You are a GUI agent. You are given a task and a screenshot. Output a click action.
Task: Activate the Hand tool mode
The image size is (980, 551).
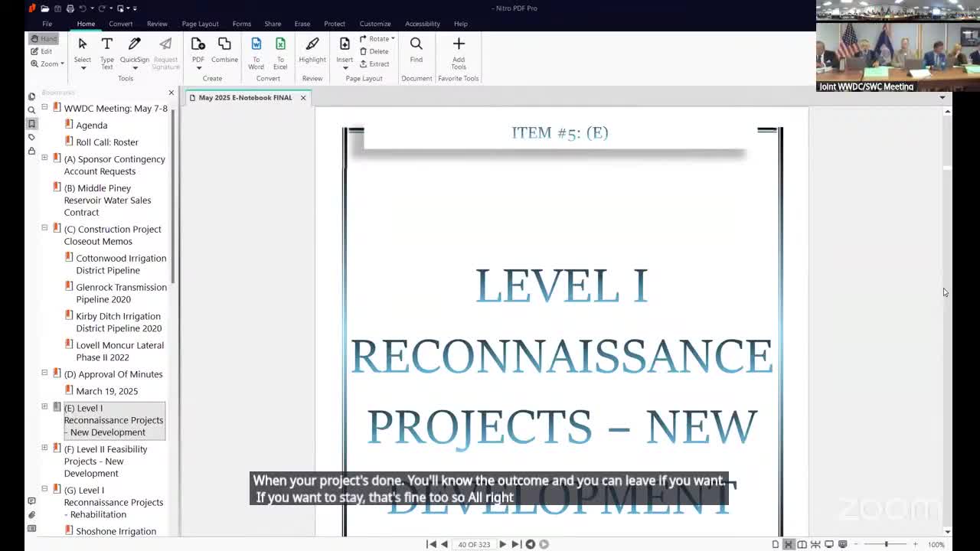(44, 39)
